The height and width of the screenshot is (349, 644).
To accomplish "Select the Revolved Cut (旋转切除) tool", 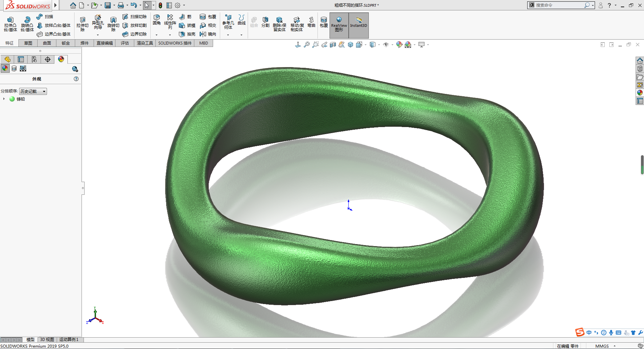I will [x=113, y=24].
